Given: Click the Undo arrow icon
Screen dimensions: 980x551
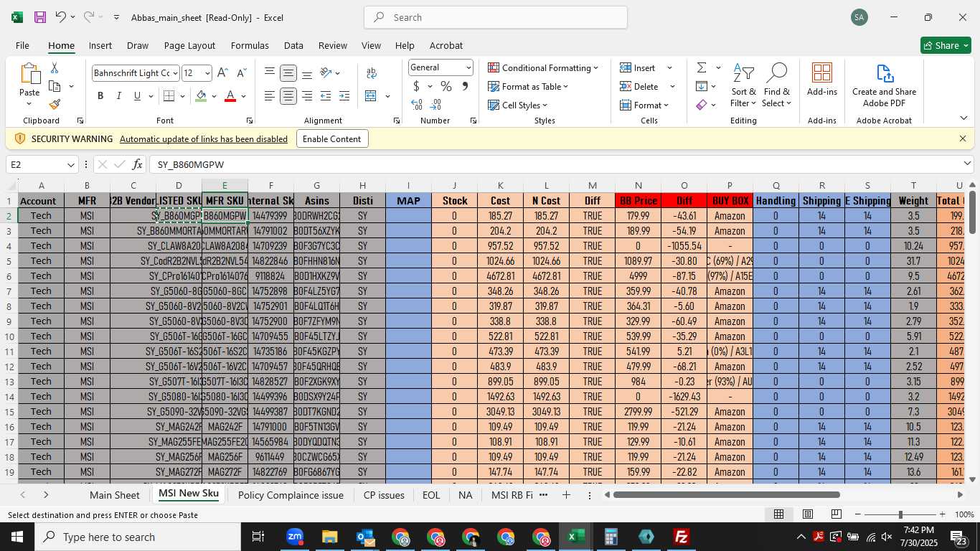Looking at the screenshot, I should 61,17.
